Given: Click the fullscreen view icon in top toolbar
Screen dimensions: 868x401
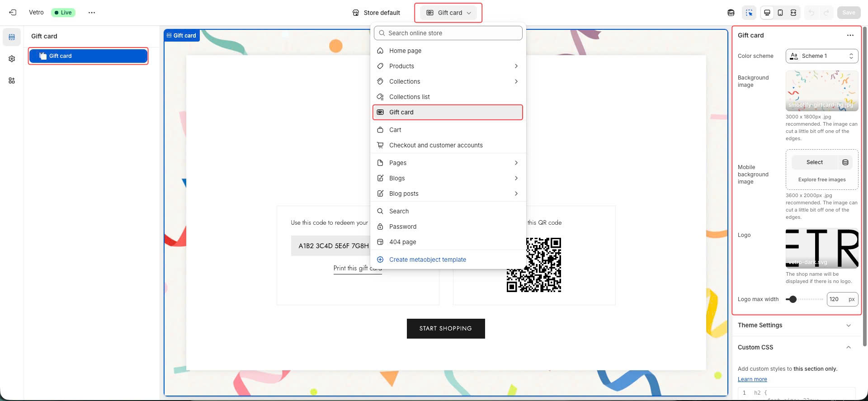Looking at the screenshot, I should [793, 13].
